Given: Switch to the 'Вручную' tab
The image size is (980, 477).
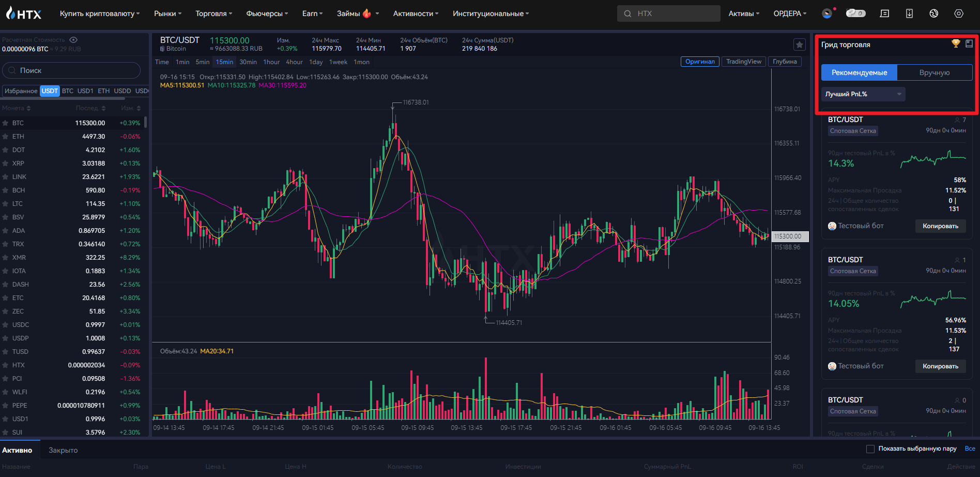Looking at the screenshot, I should [x=934, y=72].
